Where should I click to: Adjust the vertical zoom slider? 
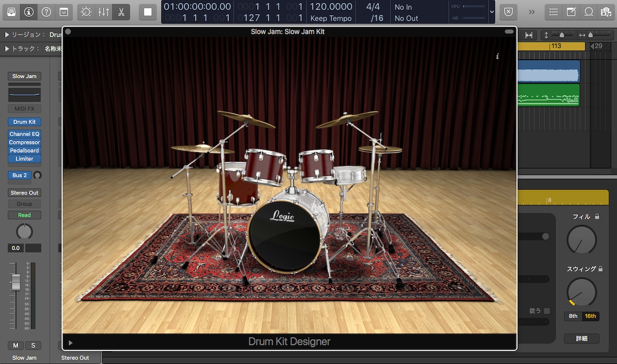tap(561, 35)
